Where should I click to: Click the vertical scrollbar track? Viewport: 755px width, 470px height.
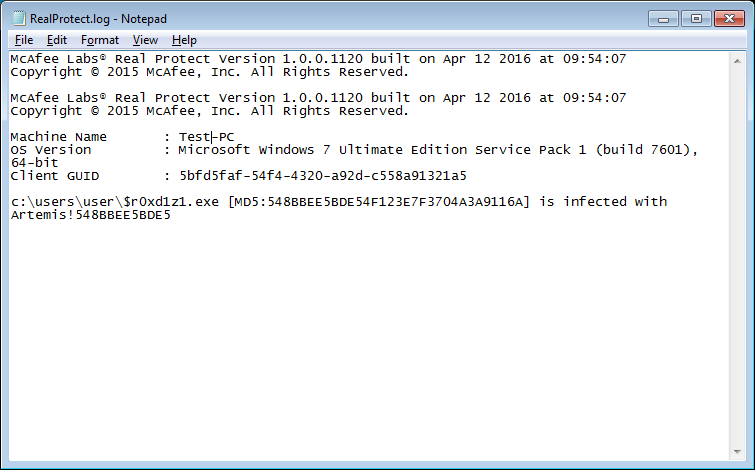(737, 256)
